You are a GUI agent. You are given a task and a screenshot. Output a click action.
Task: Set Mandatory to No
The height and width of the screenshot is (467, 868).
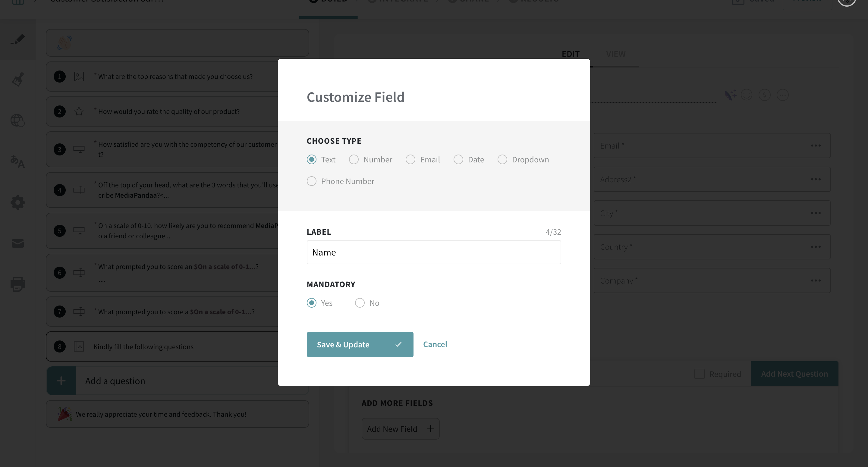tap(360, 303)
